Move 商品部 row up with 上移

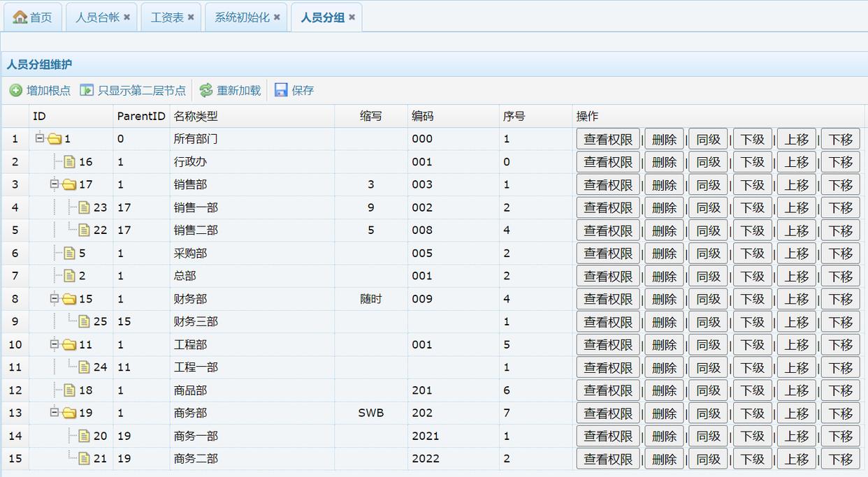796,390
